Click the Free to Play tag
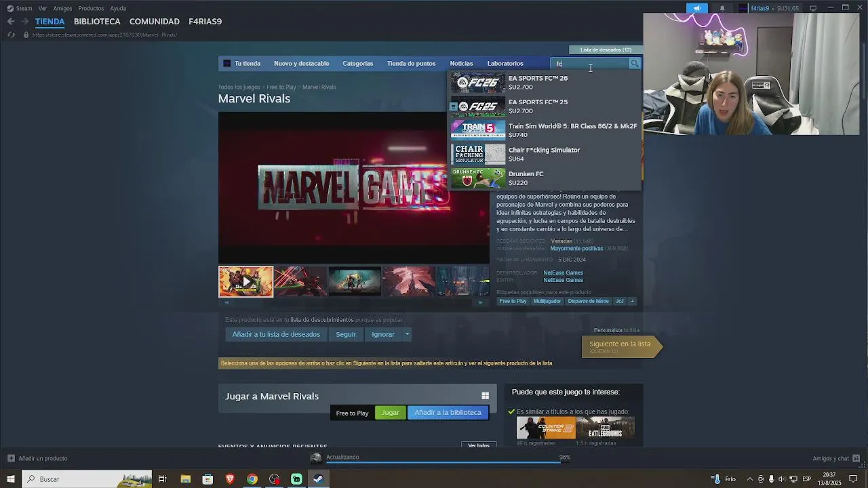The height and width of the screenshot is (488, 868). (x=513, y=302)
